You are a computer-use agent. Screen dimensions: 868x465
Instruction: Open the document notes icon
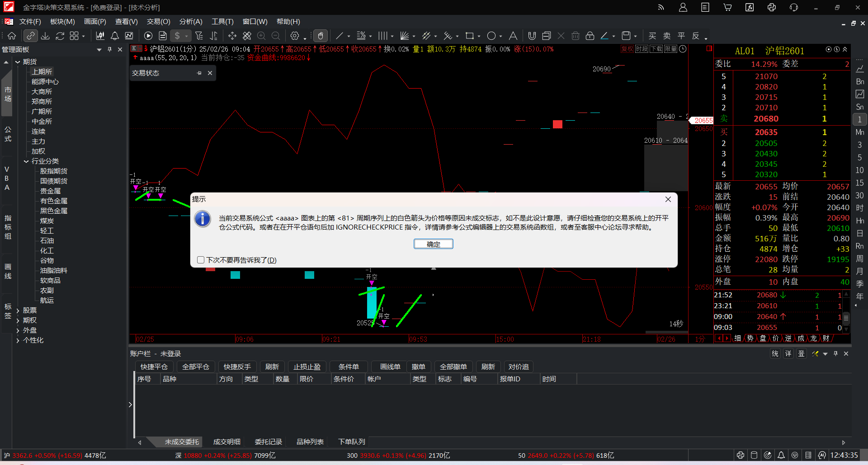163,36
